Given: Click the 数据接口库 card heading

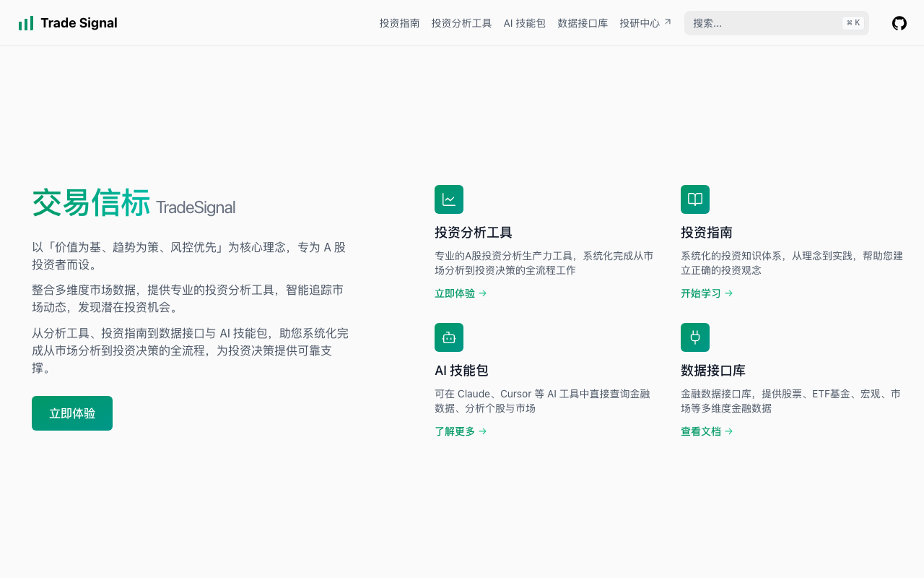Looking at the screenshot, I should tap(713, 371).
